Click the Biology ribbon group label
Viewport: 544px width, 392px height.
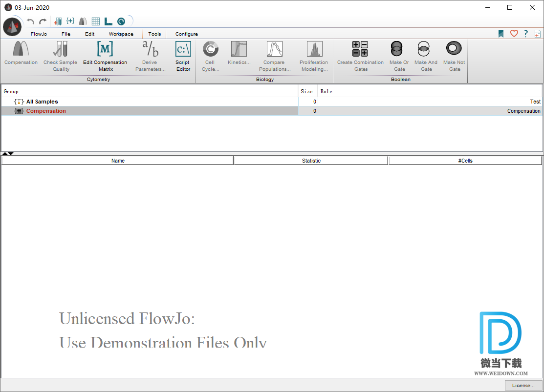coord(265,80)
